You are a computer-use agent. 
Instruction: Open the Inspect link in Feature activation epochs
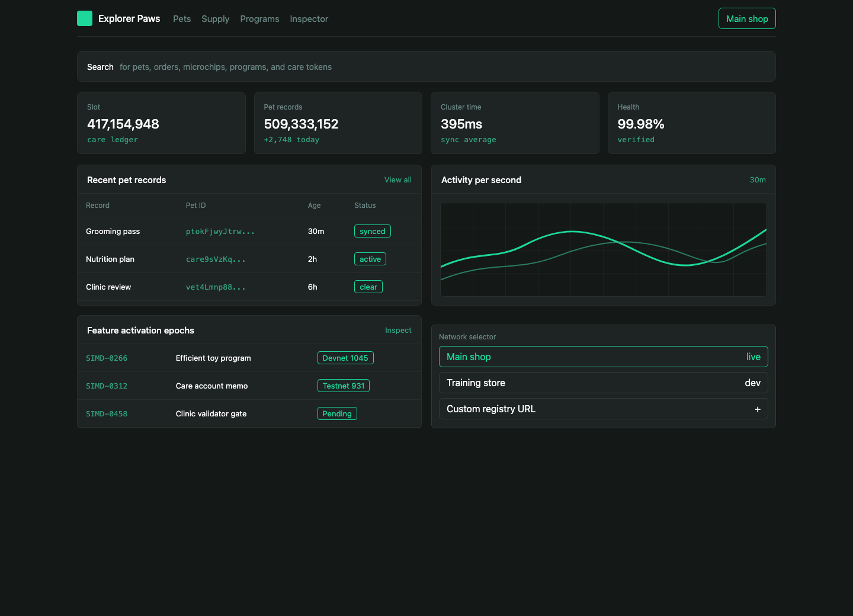(x=398, y=330)
